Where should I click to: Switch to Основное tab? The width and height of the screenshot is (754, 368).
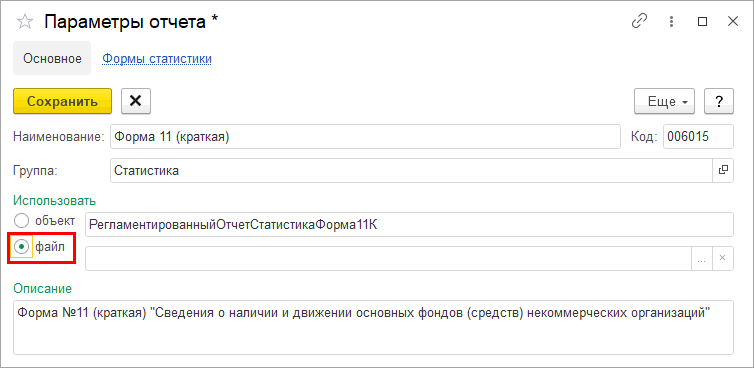[52, 58]
